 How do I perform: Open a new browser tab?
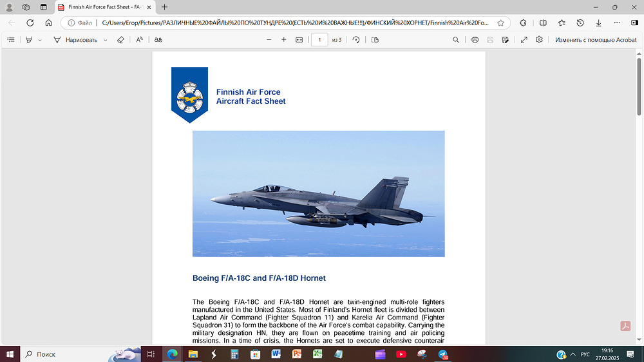point(164,7)
